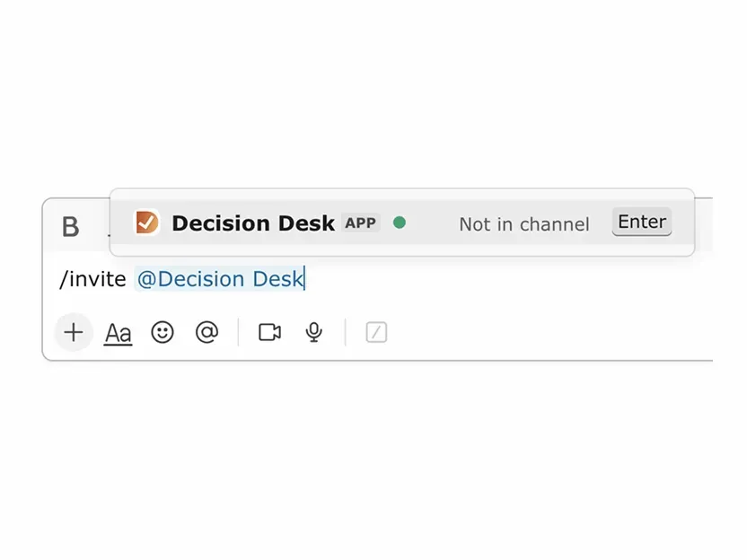Toggle bold formatting with the B icon

pos(70,227)
